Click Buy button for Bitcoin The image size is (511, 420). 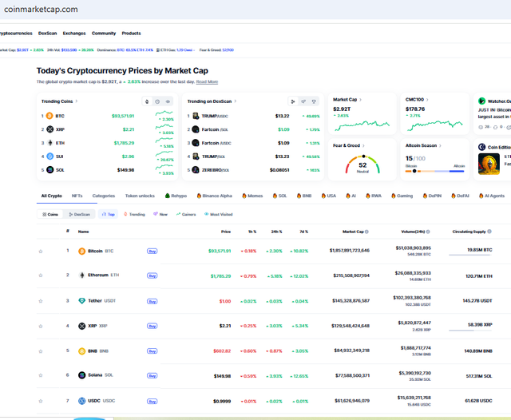point(153,252)
